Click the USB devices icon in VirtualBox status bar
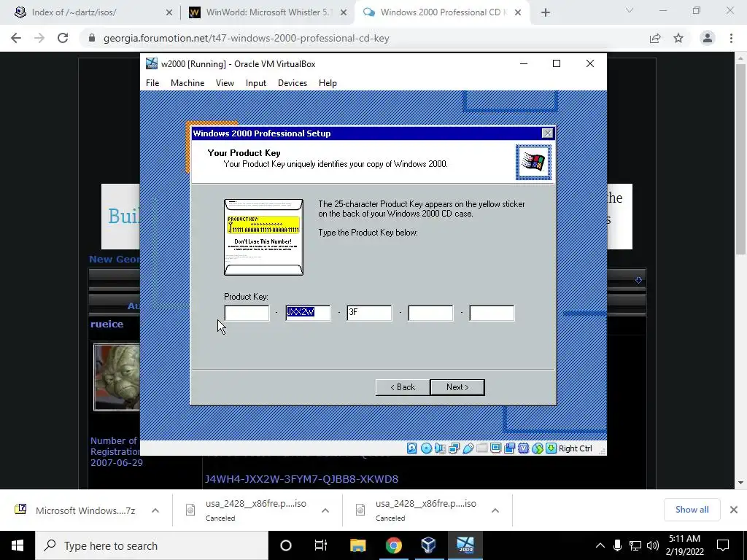The width and height of the screenshot is (747, 560). pyautogui.click(x=468, y=448)
